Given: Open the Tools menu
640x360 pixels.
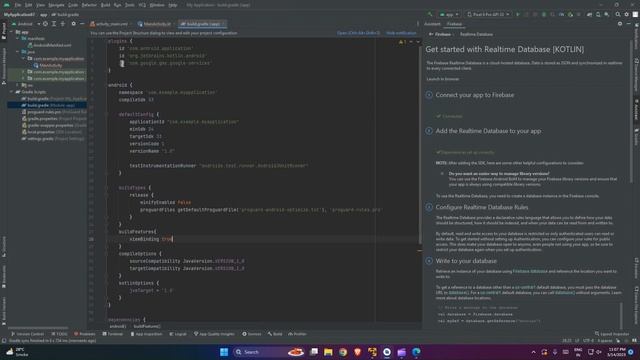Looking at the screenshot, I should click(130, 5).
